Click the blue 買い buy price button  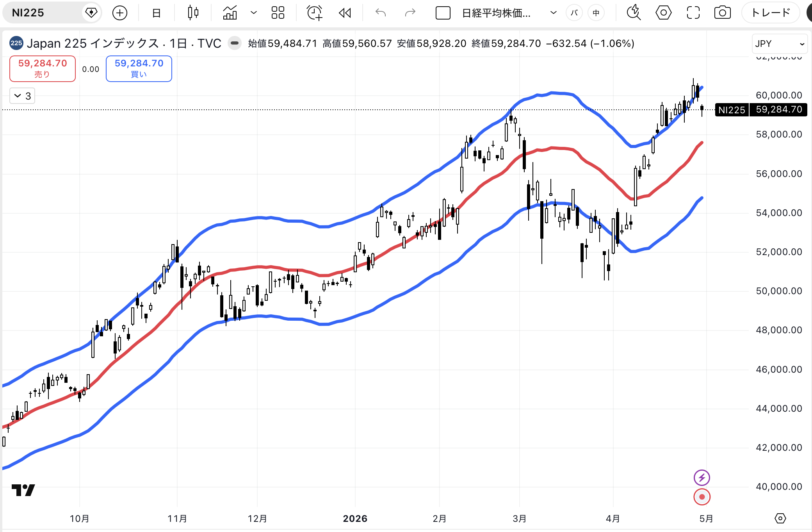(x=139, y=68)
